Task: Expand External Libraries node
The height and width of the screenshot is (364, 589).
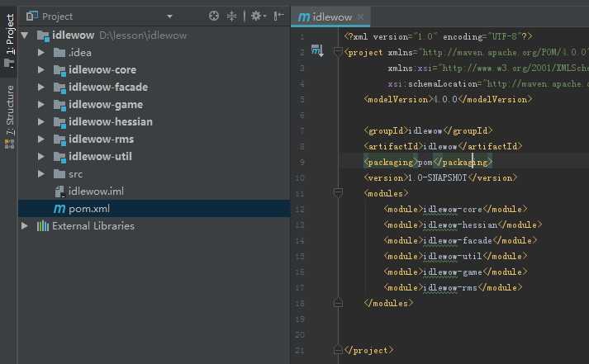Action: [x=25, y=226]
